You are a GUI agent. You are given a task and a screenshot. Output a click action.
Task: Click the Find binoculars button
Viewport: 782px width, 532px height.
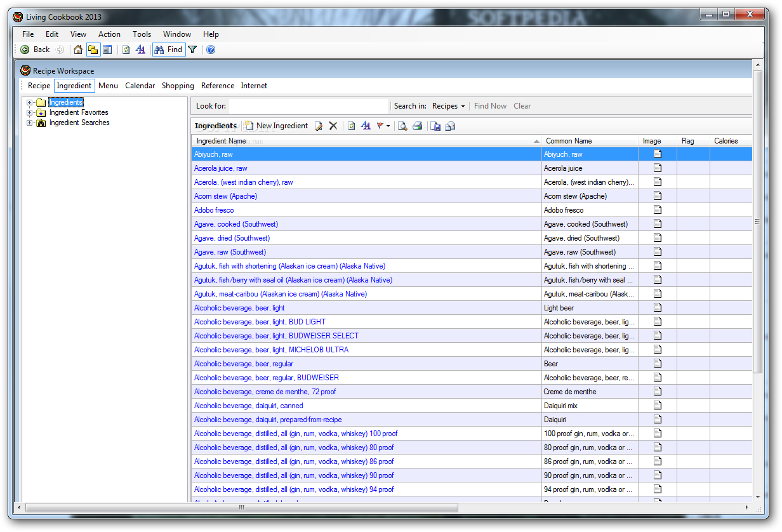168,50
